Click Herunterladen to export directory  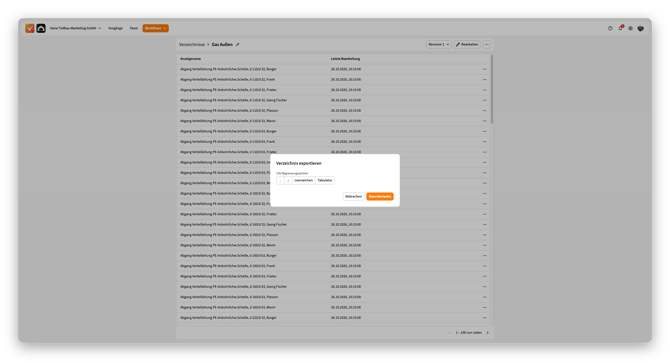pyautogui.click(x=380, y=196)
